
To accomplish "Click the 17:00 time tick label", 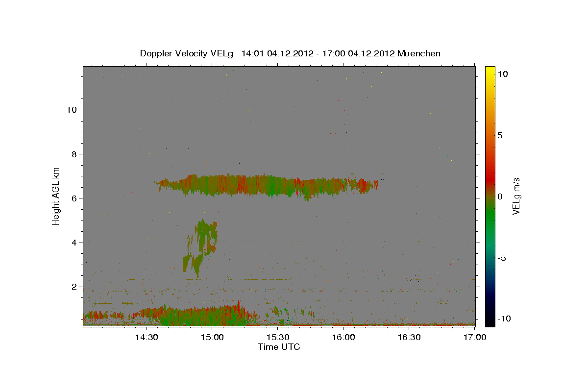I will (474, 337).
